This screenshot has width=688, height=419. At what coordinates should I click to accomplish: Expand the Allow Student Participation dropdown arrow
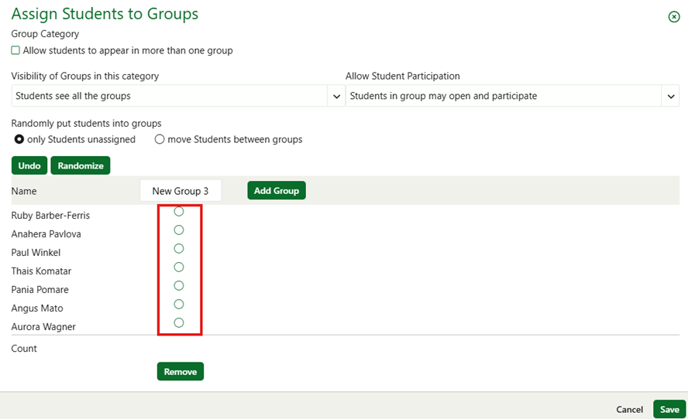click(x=670, y=96)
